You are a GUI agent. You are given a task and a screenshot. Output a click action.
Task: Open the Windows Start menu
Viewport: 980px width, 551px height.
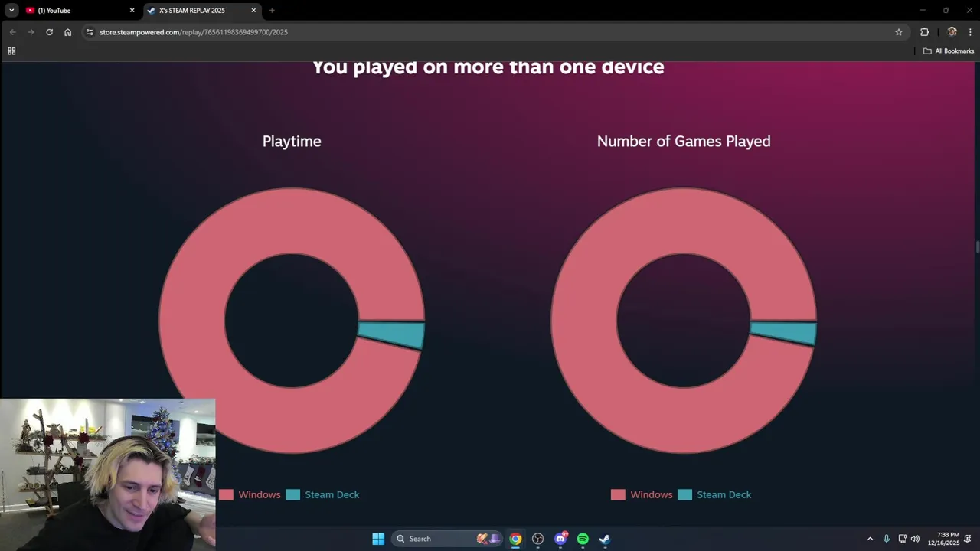tap(378, 539)
